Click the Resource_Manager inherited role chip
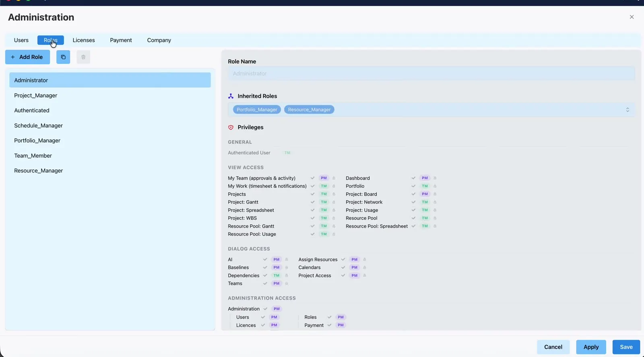This screenshot has width=644, height=357. [309, 110]
